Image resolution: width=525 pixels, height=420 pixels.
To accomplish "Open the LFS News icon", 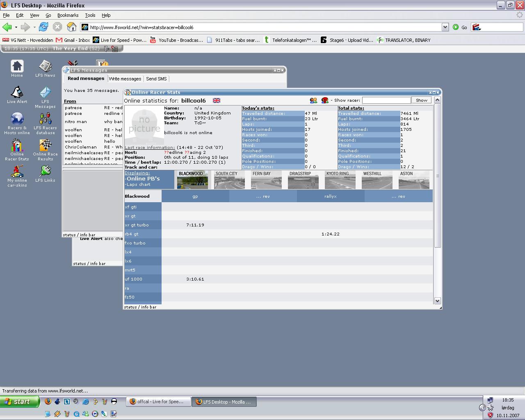I will click(x=45, y=68).
